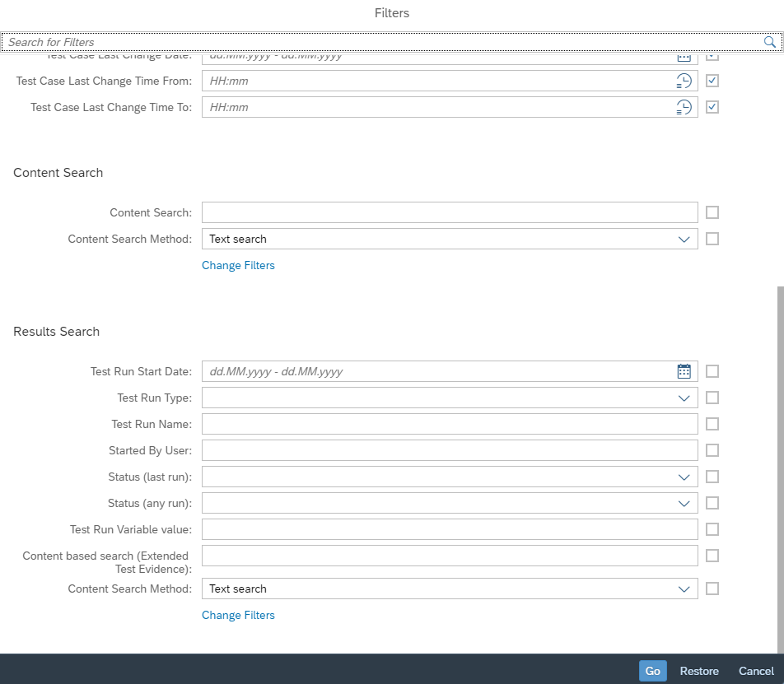Viewport: 784px width, 684px height.
Task: Click the Restore button
Action: (699, 671)
